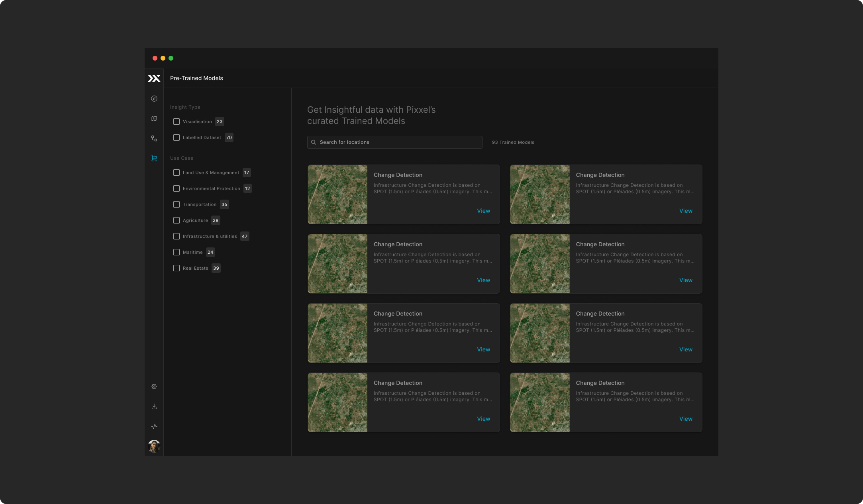
Task: Open user profile avatar
Action: 154,446
